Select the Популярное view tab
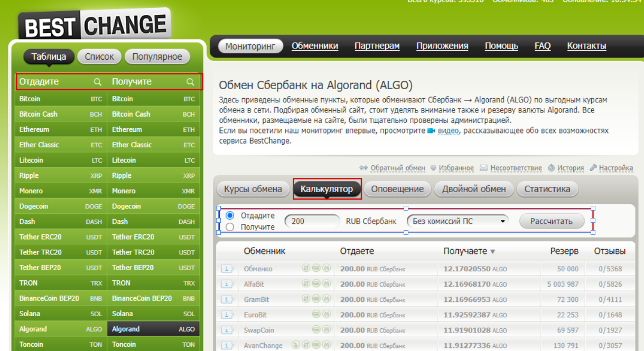The height and width of the screenshot is (351, 644). coord(157,56)
